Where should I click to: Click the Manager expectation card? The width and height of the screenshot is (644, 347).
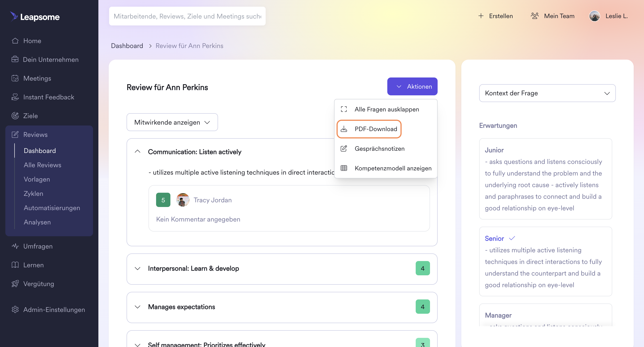click(x=546, y=315)
